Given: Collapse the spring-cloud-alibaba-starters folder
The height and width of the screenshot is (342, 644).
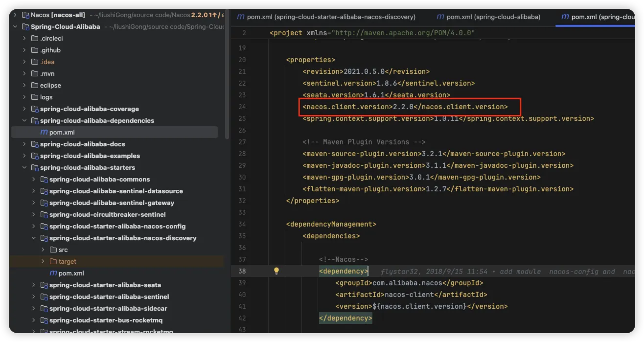Looking at the screenshot, I should point(24,167).
